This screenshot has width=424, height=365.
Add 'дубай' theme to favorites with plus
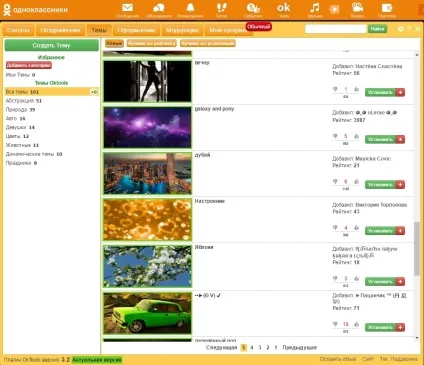click(400, 185)
